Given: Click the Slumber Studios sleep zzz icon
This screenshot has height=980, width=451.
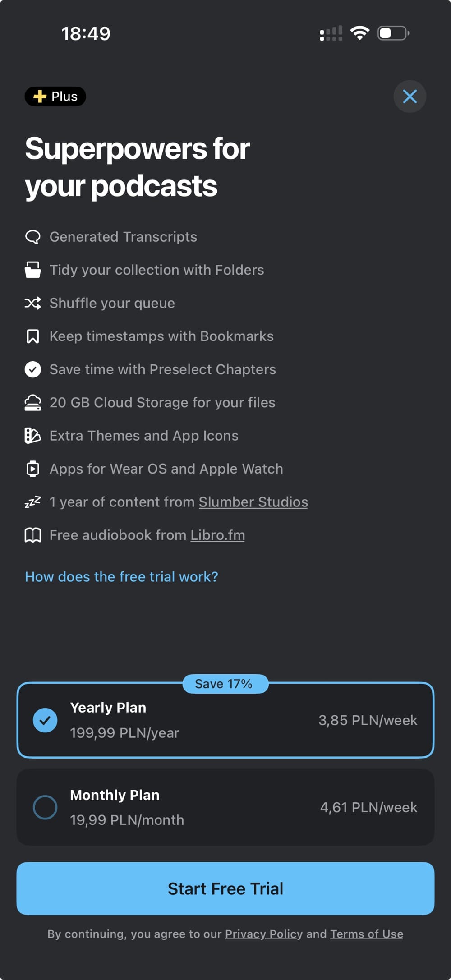Looking at the screenshot, I should (x=32, y=502).
